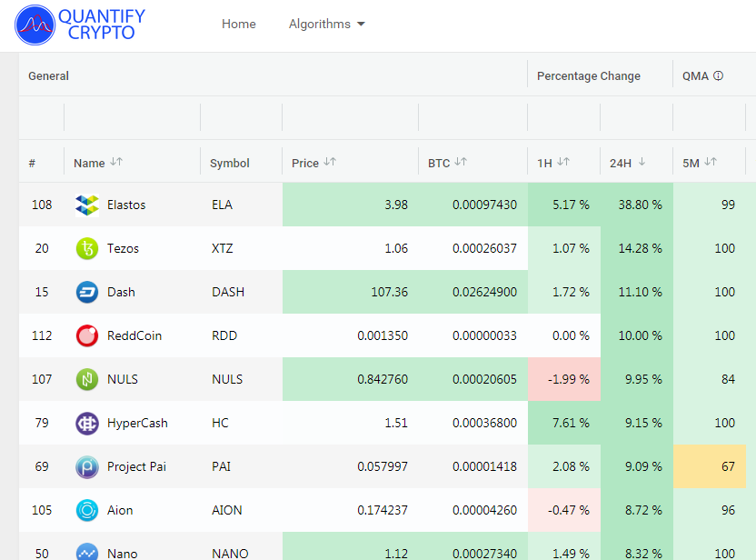Open the Home page link

click(x=239, y=25)
